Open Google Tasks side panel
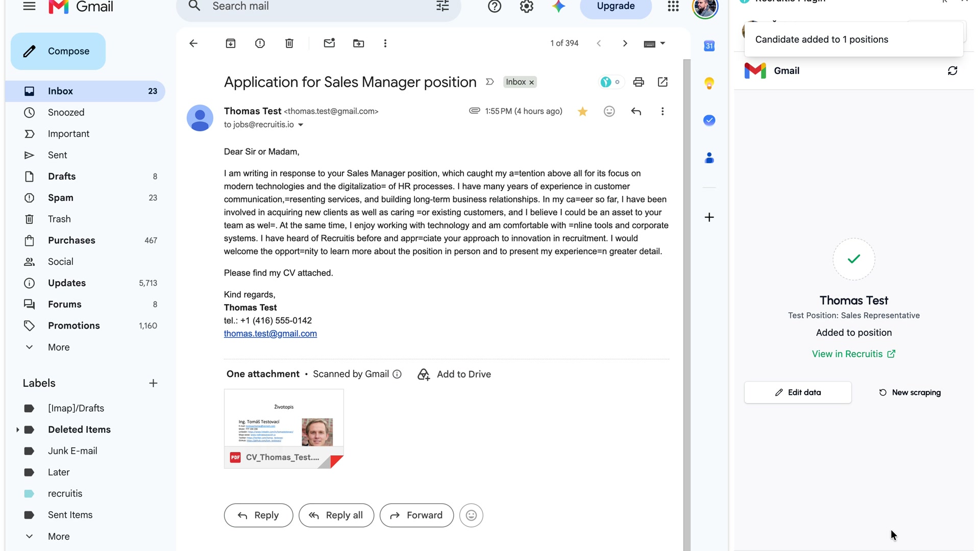Viewport: 980px width, 551px height. 709,120
